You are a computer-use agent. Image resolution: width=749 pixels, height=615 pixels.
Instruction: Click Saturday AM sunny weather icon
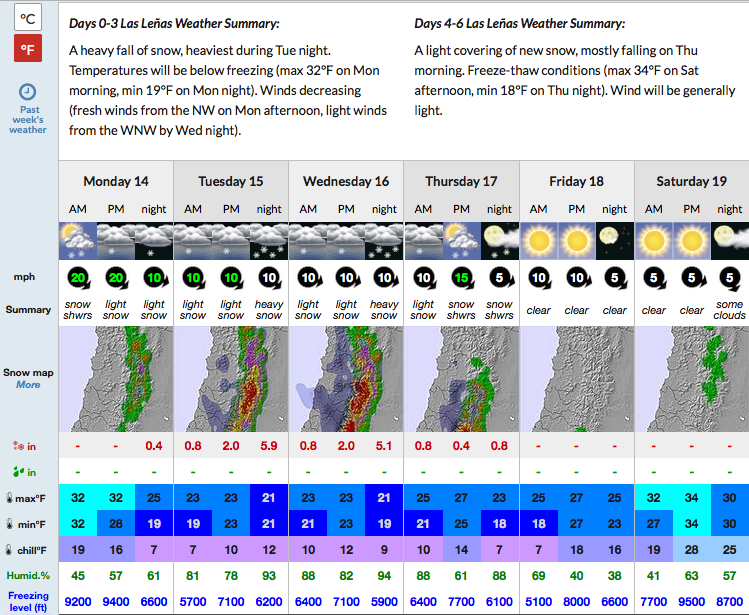(x=654, y=241)
